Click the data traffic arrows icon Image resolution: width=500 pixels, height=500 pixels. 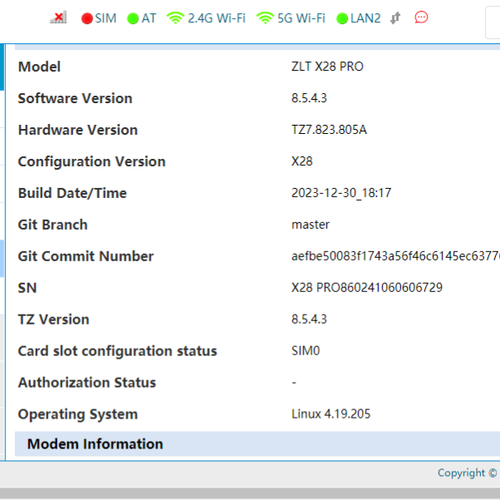click(x=395, y=18)
